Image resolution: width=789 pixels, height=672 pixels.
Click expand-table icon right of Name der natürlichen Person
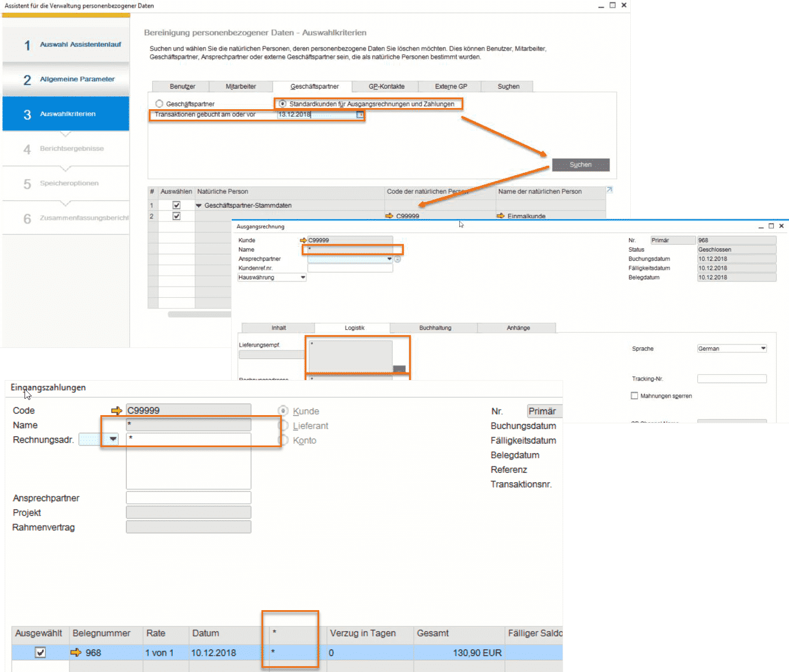click(609, 189)
